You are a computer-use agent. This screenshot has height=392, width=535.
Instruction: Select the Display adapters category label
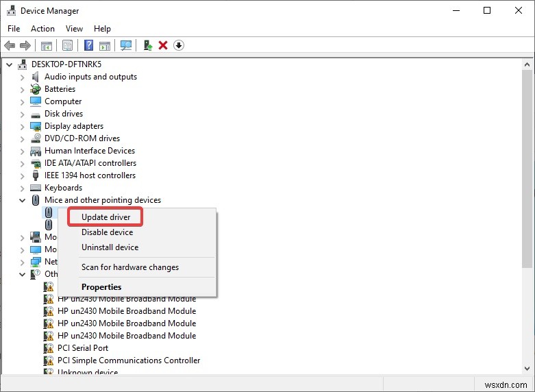(x=74, y=126)
